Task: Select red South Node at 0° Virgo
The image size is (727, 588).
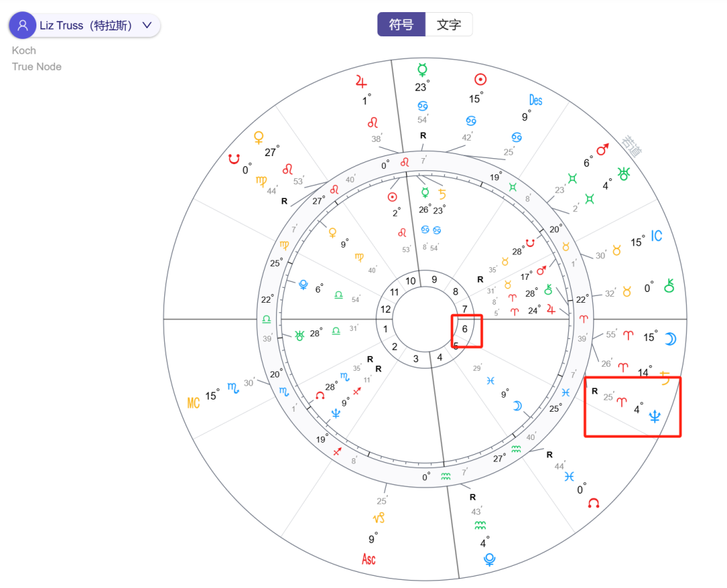Action: [234, 159]
